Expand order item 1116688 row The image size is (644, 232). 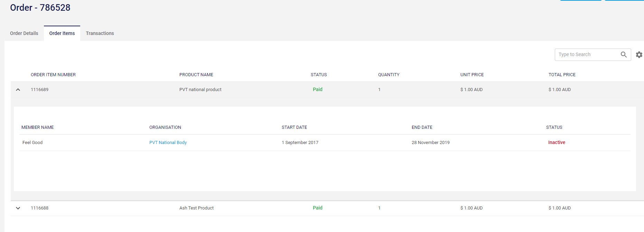[18, 208]
